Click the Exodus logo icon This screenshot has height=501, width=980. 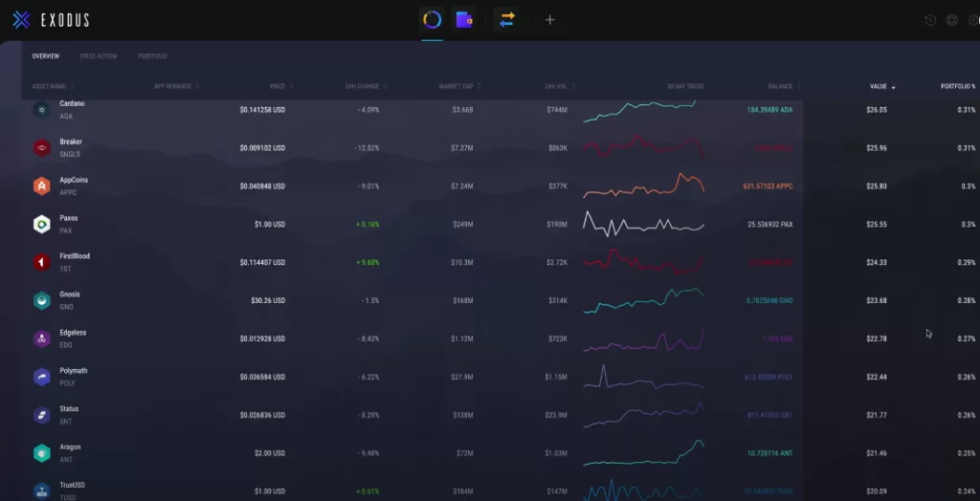tap(21, 20)
